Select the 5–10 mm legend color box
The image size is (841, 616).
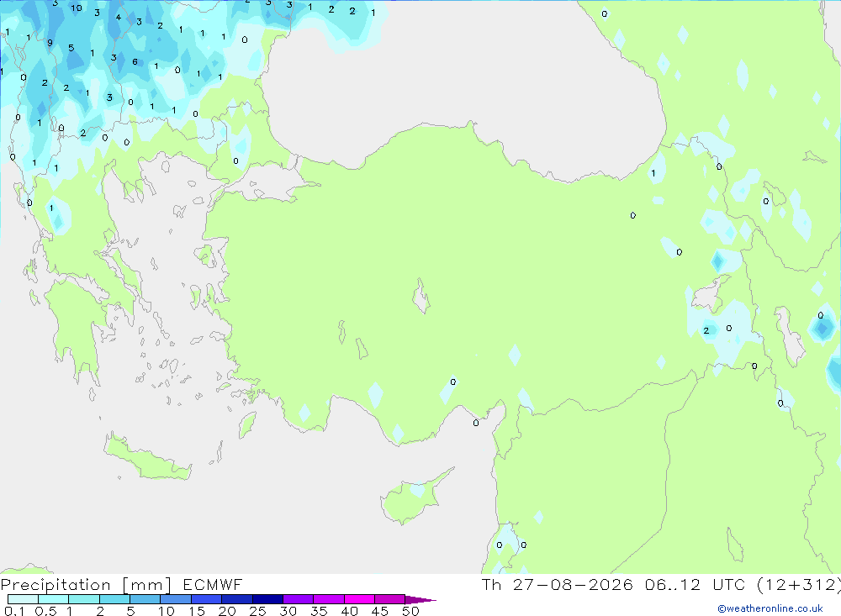[145, 599]
